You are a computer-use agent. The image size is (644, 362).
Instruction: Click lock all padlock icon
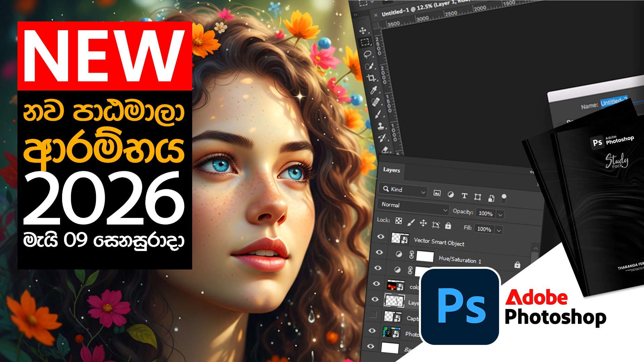(448, 226)
